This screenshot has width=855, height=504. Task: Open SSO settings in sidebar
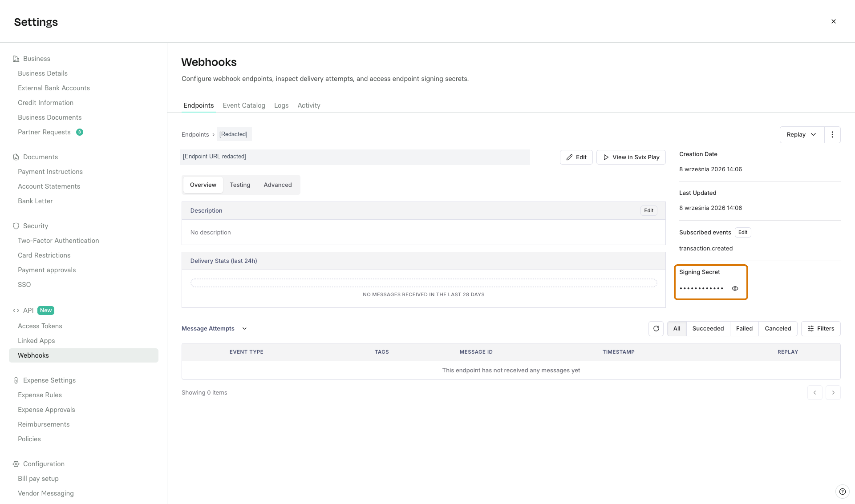point(24,285)
